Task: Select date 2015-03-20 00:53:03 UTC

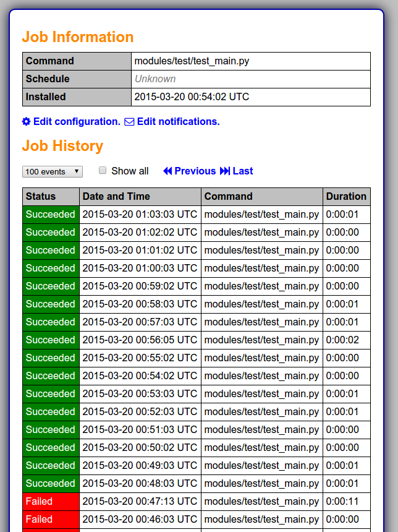Action: click(140, 394)
